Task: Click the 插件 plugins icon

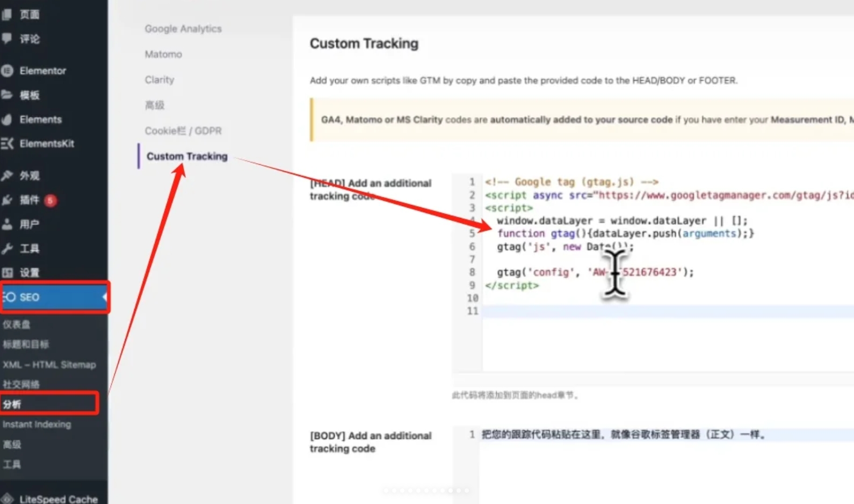Action: [7, 200]
